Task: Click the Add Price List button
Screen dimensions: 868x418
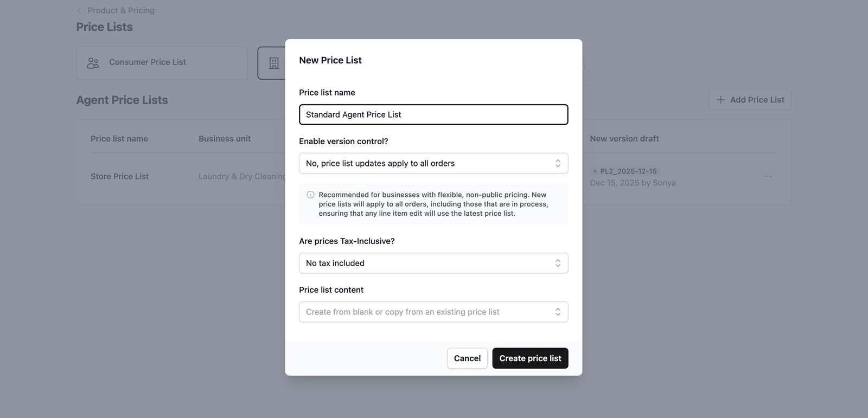Action: [749, 100]
